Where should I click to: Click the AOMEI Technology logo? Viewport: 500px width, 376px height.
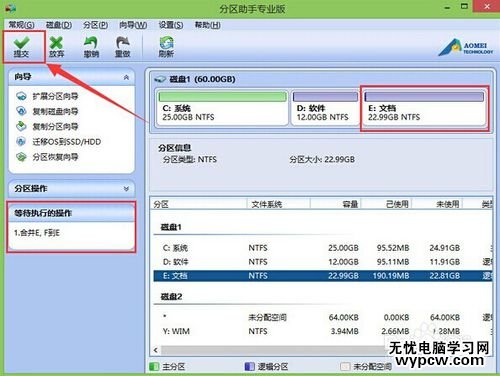click(x=465, y=48)
